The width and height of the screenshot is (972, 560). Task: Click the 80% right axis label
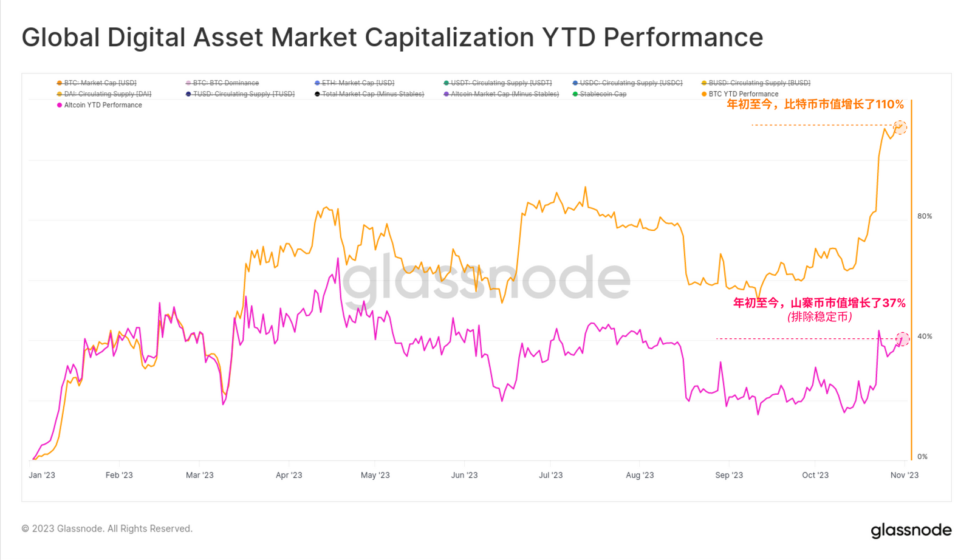coord(925,216)
